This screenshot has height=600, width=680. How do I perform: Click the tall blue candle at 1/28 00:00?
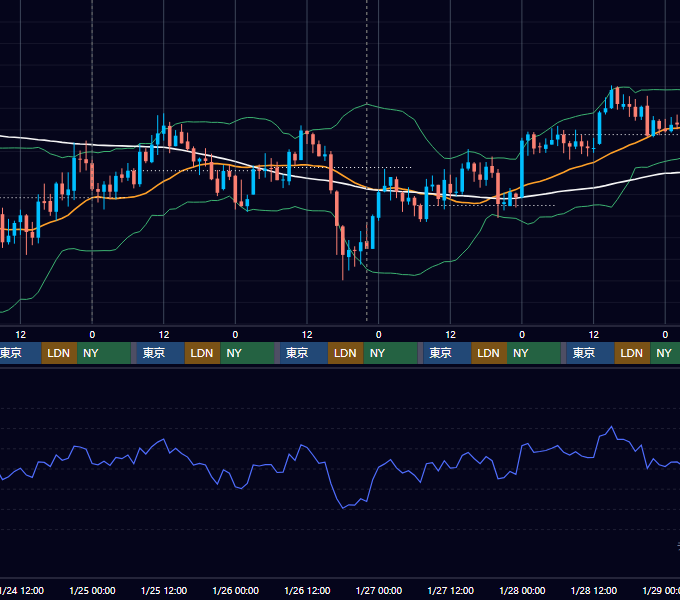[x=522, y=169]
